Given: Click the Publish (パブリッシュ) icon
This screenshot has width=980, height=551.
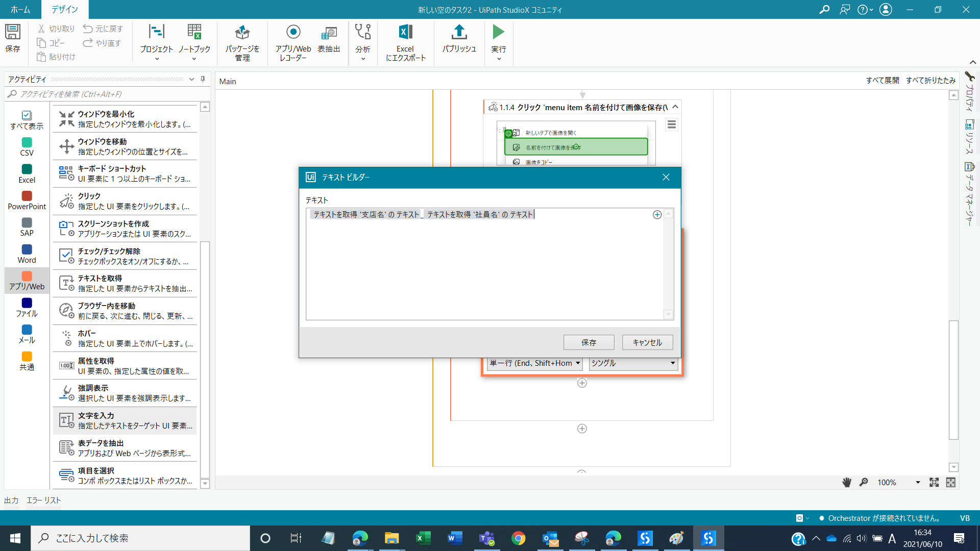Looking at the screenshot, I should [459, 39].
